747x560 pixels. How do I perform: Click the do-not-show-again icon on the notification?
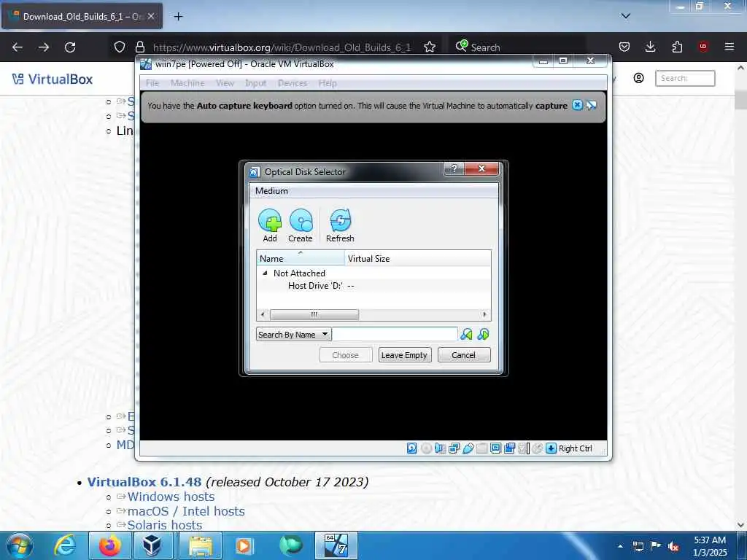pos(591,105)
